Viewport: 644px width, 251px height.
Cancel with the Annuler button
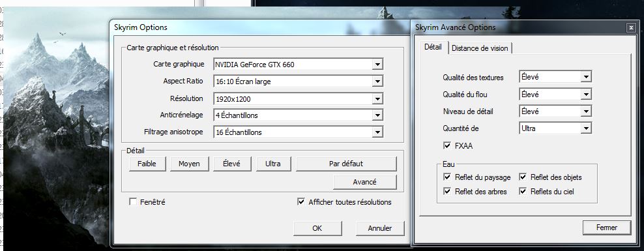point(380,228)
